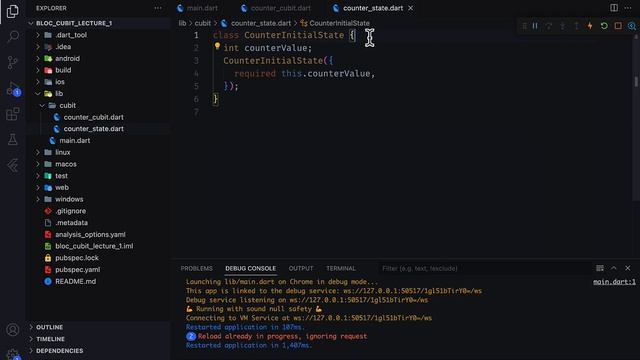
Task: Open Explorer more actions ellipsis
Action: click(x=158, y=8)
